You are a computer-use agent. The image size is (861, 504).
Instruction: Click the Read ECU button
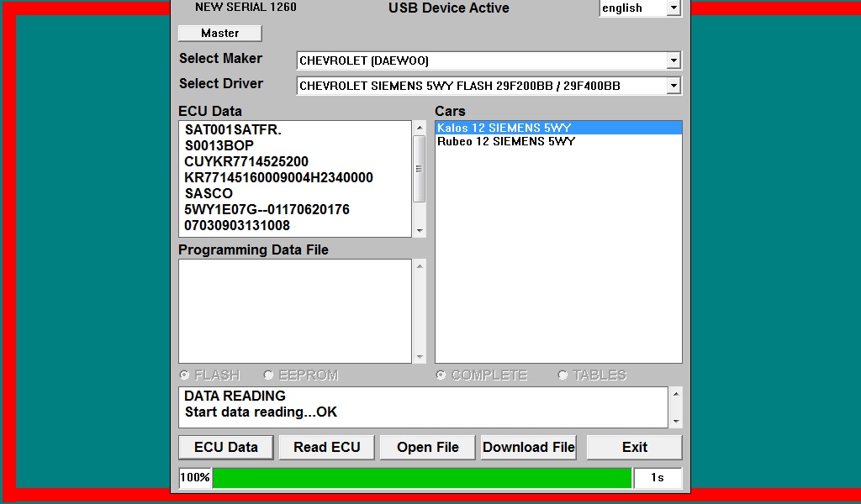point(327,447)
